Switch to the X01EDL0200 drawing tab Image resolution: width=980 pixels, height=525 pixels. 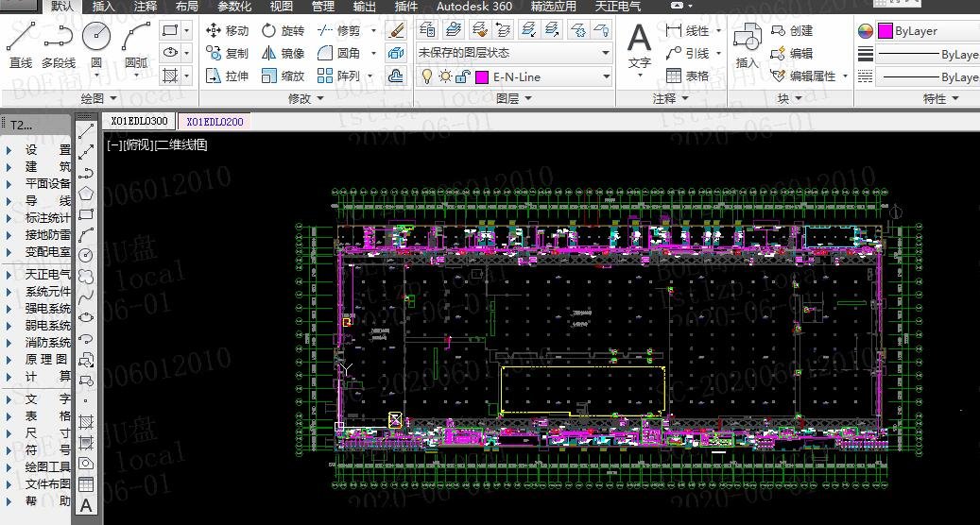[x=215, y=122]
